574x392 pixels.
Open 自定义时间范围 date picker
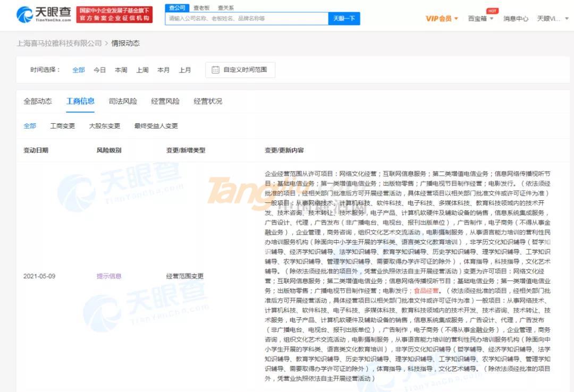[x=240, y=70]
